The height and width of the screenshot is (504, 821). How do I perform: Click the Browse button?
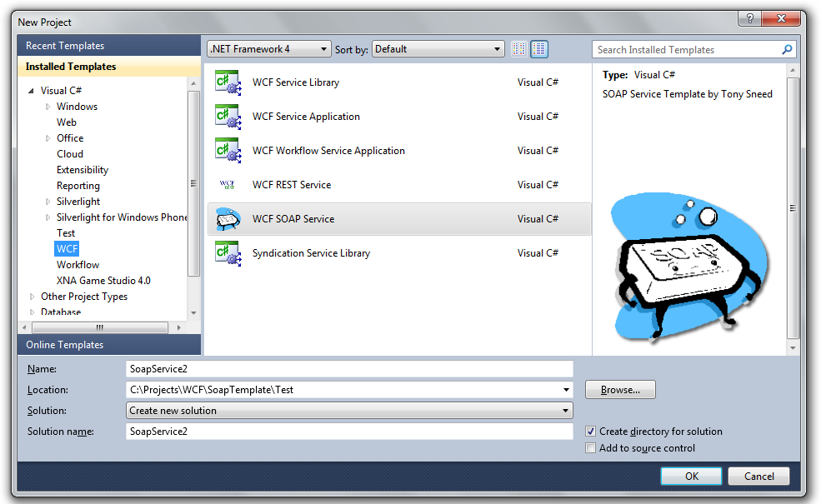pos(619,389)
